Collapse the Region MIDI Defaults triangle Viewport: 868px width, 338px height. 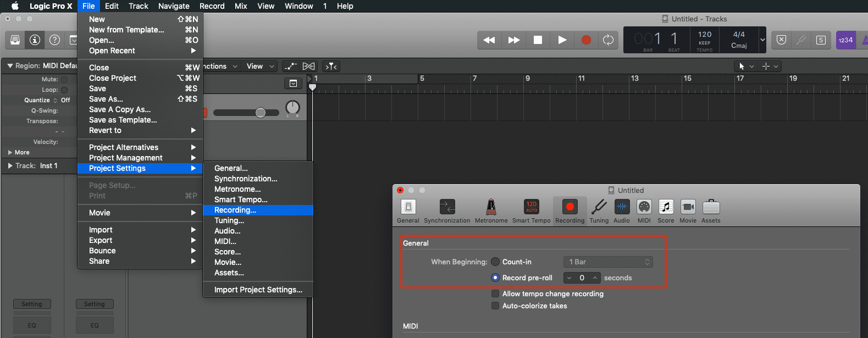point(10,66)
